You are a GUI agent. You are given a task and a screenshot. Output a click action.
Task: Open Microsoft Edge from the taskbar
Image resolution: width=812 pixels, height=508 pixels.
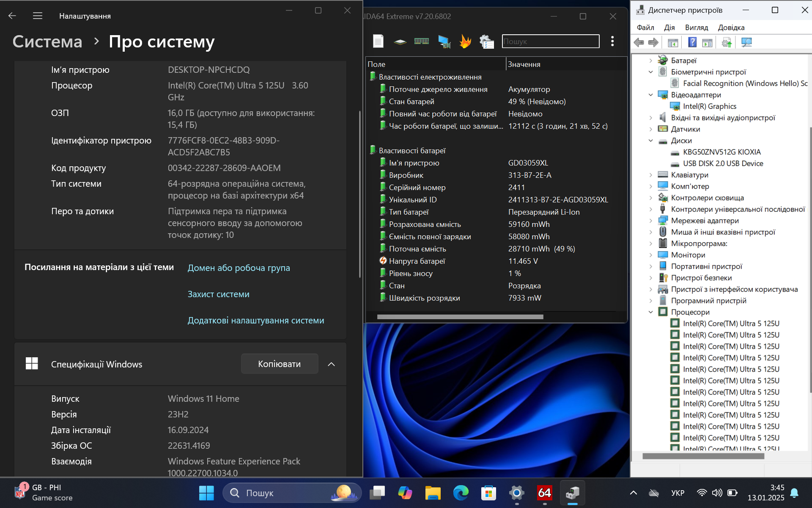[x=461, y=493]
